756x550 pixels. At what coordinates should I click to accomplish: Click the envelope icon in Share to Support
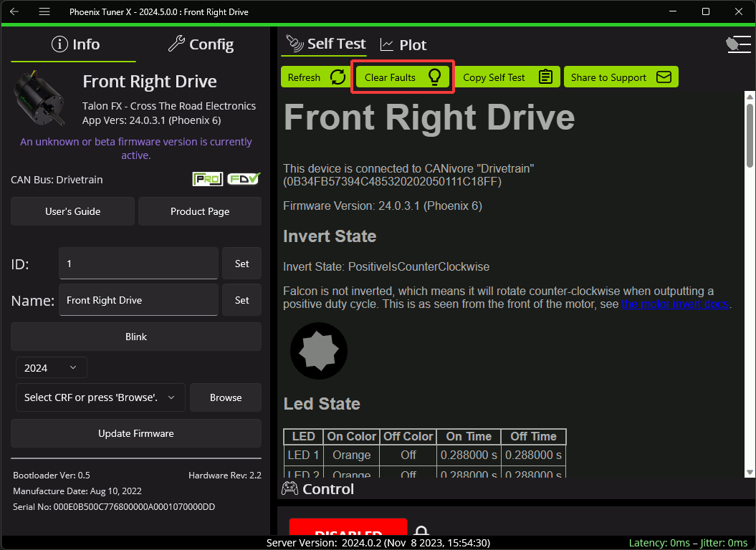pyautogui.click(x=664, y=77)
